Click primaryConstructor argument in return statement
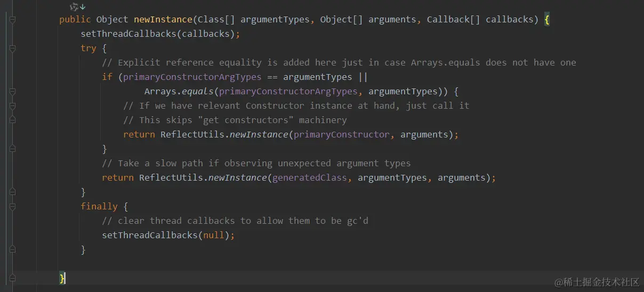 click(x=342, y=134)
